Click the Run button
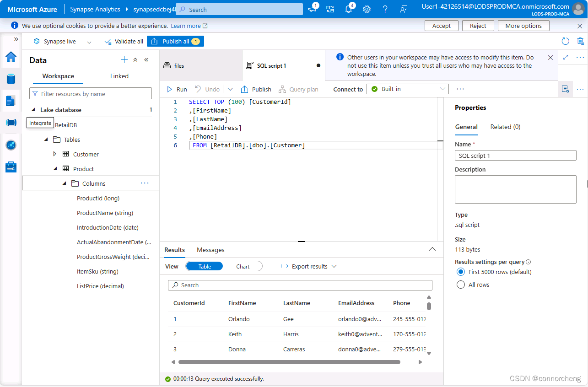588x387 pixels. (x=177, y=89)
